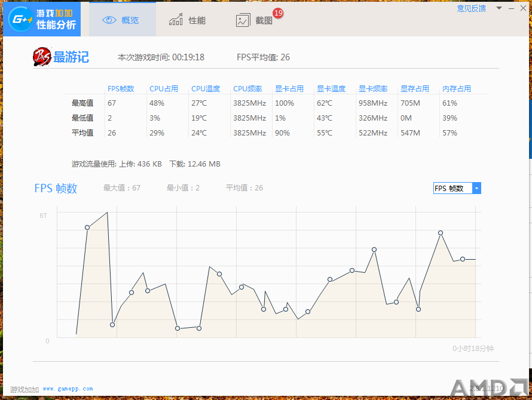This screenshot has height=400, width=532.
Task: Click the 958MHz max GPU frequency value
Action: (x=373, y=103)
